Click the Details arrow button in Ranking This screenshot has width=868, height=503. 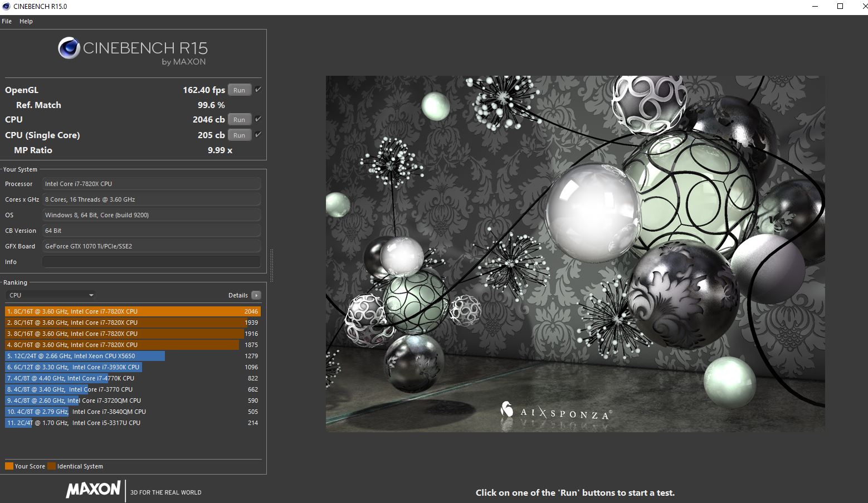point(256,295)
